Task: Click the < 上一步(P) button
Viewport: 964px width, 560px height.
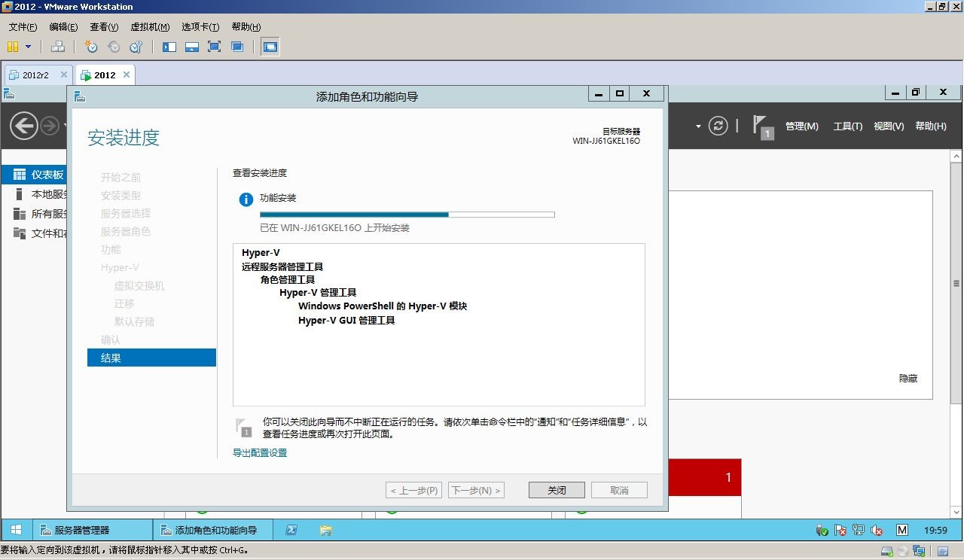Action: click(413, 490)
